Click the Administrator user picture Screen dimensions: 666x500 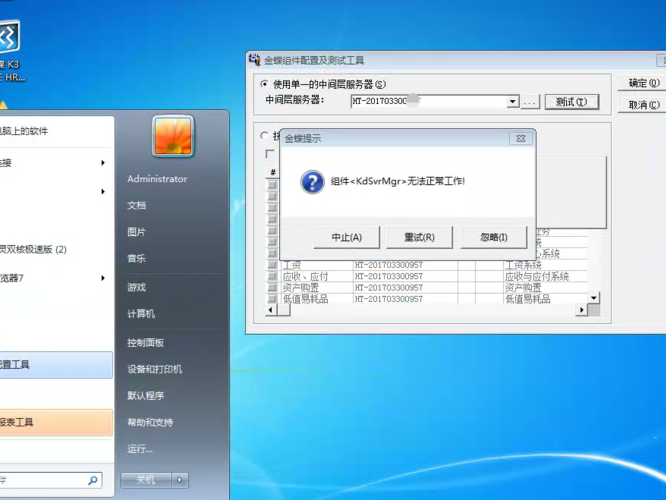tap(173, 136)
